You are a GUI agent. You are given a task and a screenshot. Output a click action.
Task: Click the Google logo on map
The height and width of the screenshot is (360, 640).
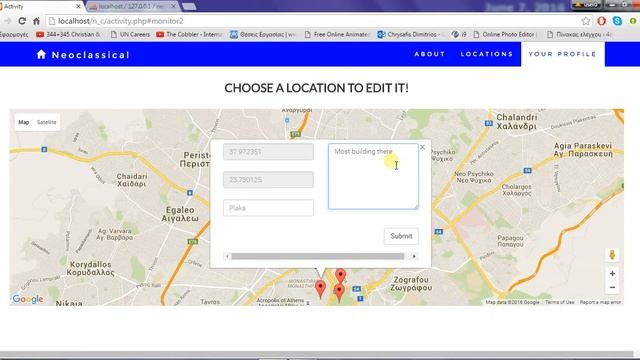pos(28,299)
